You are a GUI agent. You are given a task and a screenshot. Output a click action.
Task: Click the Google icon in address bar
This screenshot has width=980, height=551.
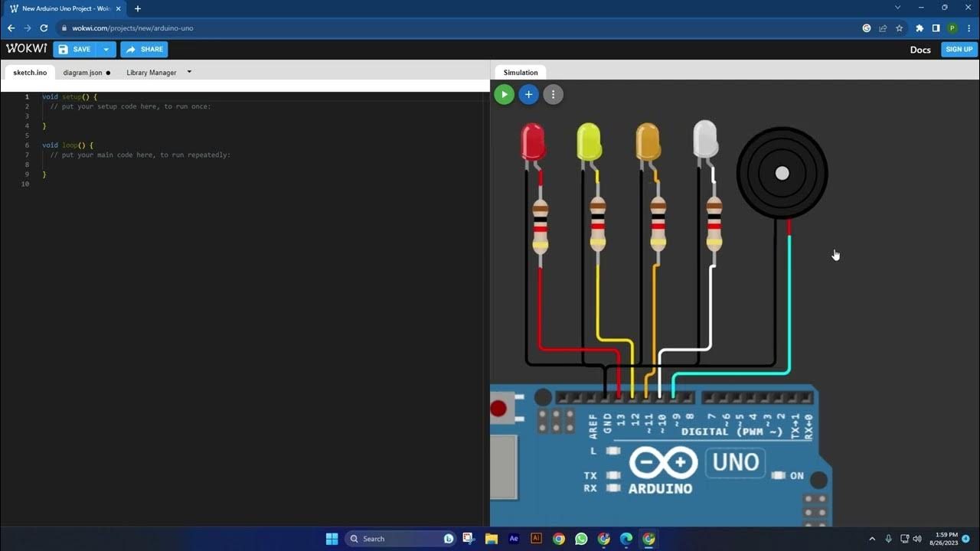click(x=867, y=28)
